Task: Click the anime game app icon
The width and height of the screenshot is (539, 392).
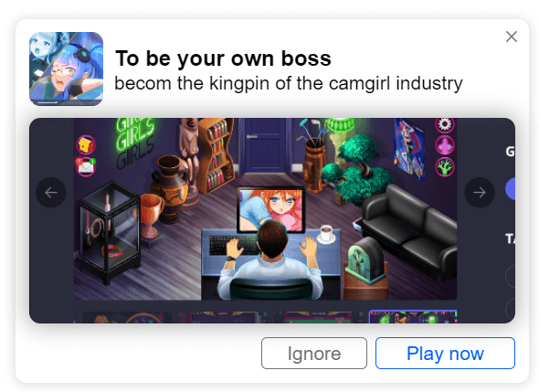Action: point(66,69)
